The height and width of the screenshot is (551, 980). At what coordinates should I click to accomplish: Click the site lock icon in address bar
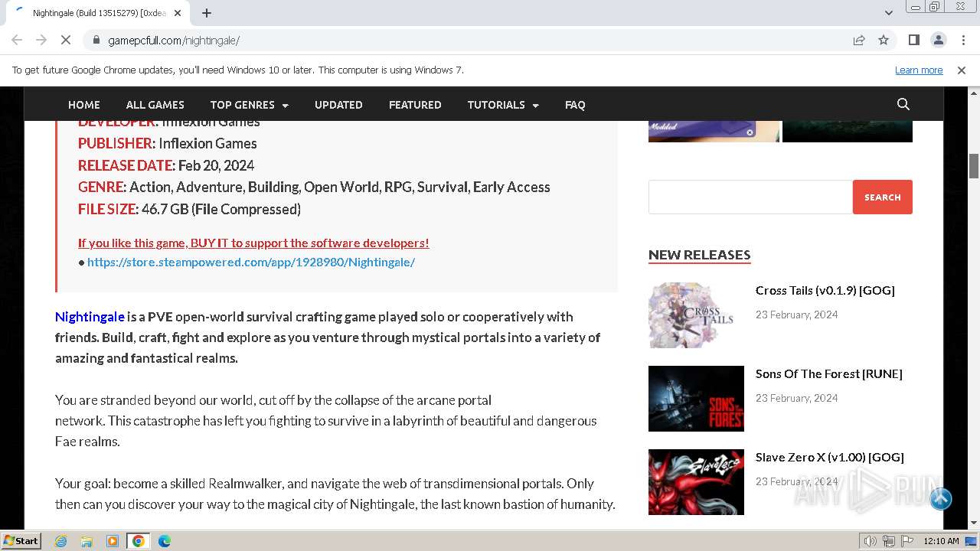coord(96,40)
